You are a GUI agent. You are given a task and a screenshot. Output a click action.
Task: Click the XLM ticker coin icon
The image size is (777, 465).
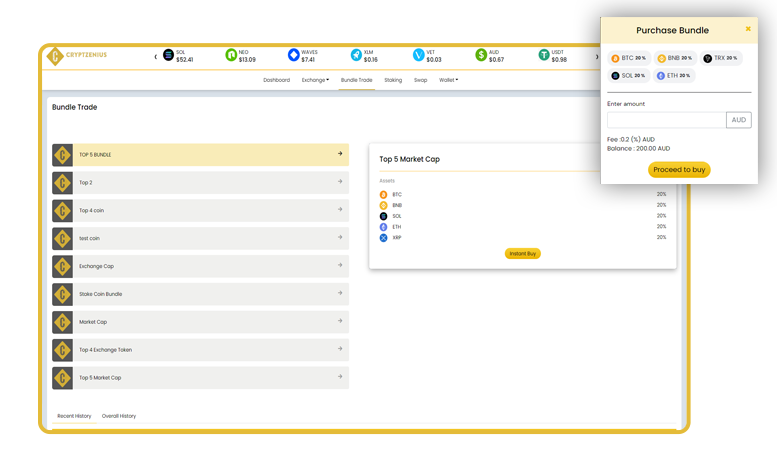pos(356,55)
